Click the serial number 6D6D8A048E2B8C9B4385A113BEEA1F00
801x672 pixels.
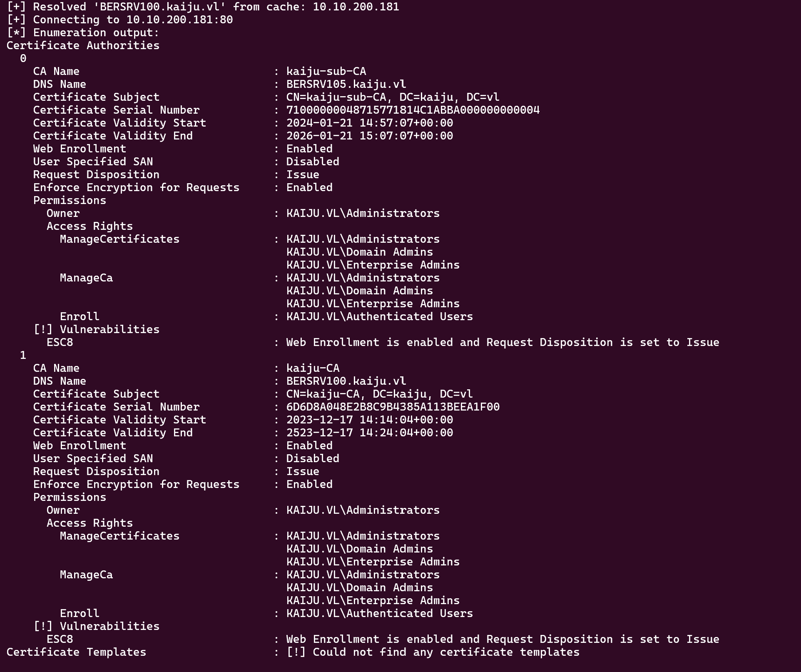tap(393, 407)
